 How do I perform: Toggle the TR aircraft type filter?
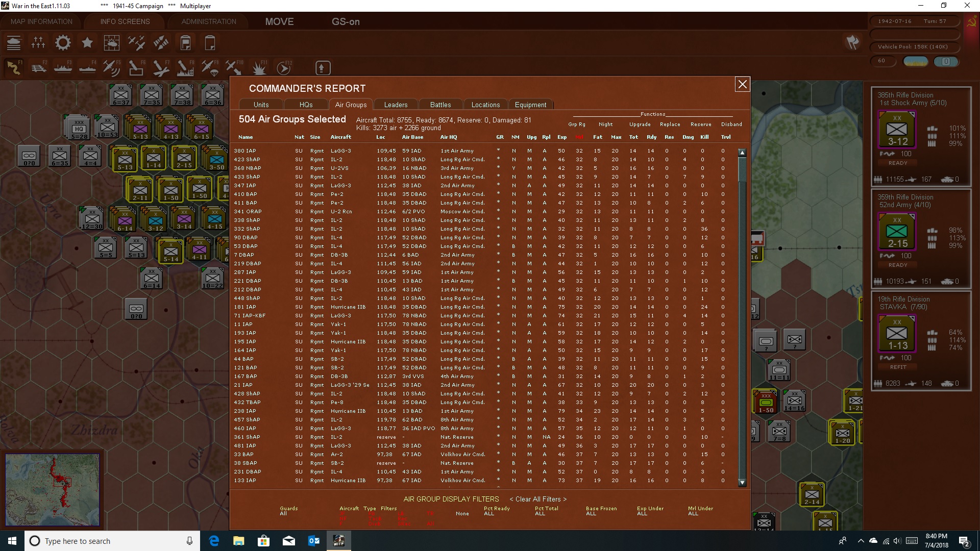(x=430, y=513)
